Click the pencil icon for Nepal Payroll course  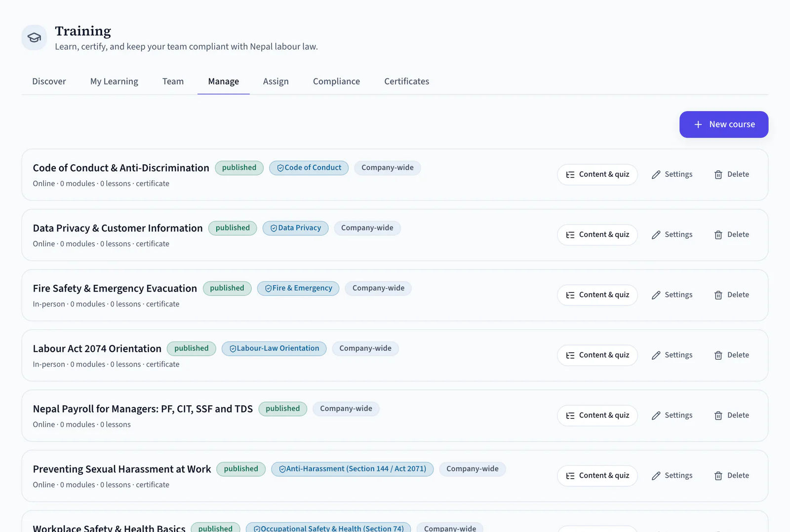tap(656, 416)
